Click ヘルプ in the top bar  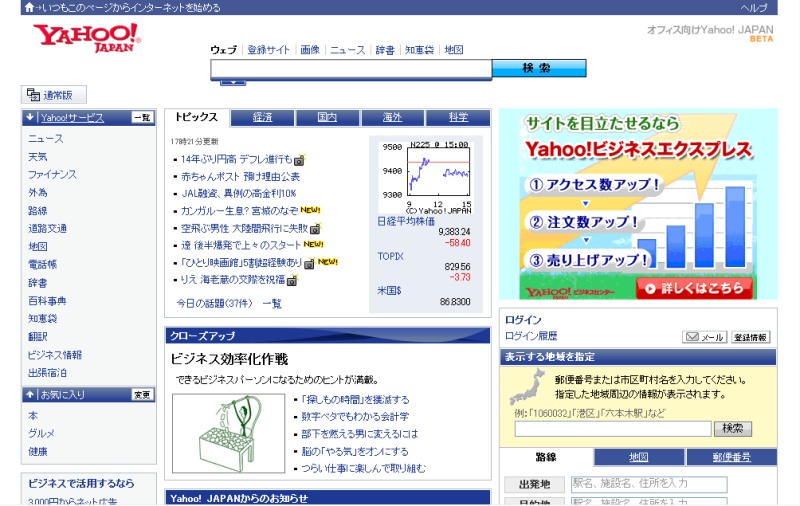coord(754,8)
